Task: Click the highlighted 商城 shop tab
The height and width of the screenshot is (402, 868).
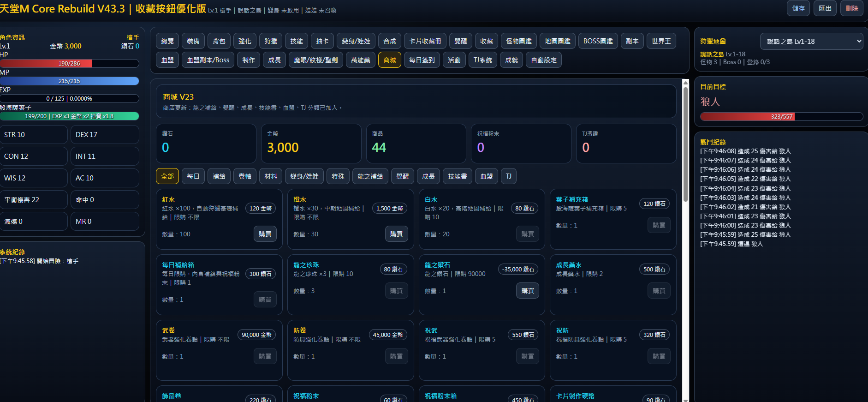Action: click(x=390, y=60)
